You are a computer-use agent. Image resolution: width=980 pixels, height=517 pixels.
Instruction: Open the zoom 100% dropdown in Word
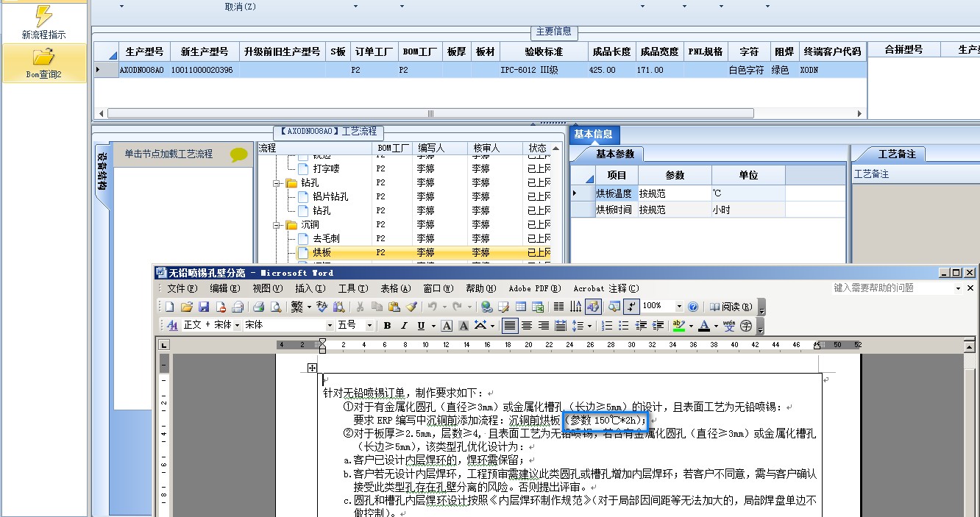(679, 307)
